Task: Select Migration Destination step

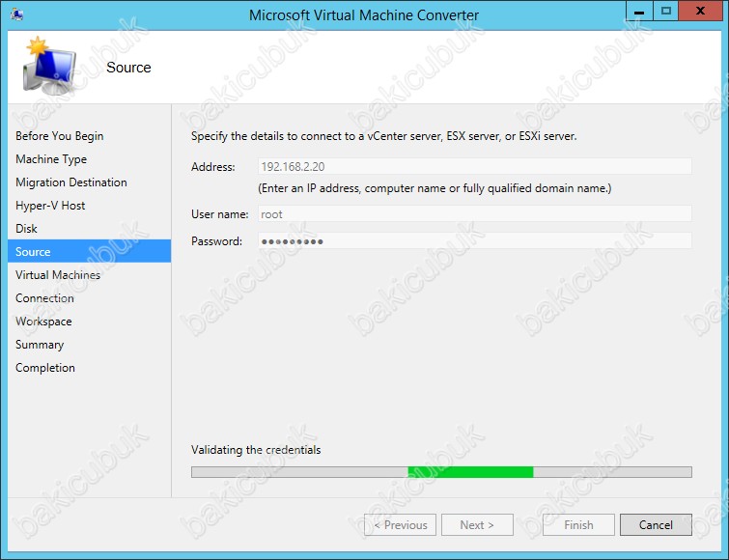Action: point(71,182)
